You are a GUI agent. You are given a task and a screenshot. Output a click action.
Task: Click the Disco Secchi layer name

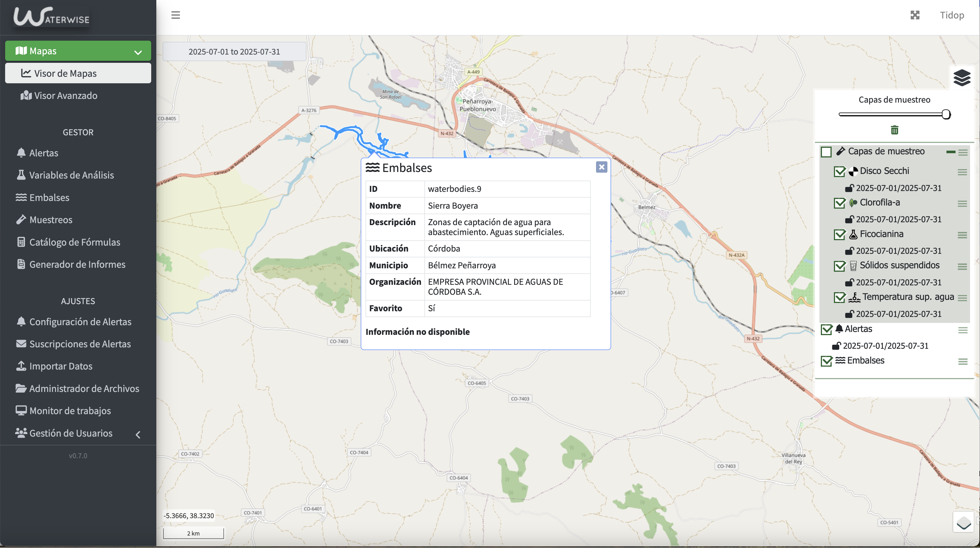(x=885, y=171)
